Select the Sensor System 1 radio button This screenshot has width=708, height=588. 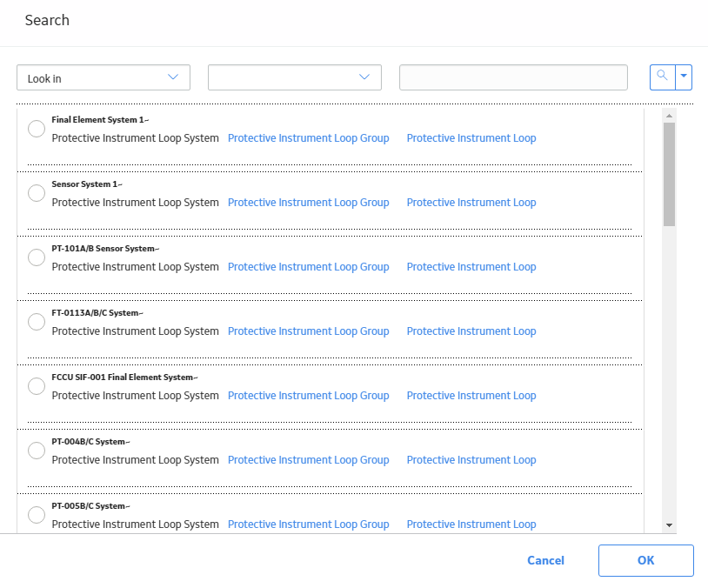[x=37, y=193]
